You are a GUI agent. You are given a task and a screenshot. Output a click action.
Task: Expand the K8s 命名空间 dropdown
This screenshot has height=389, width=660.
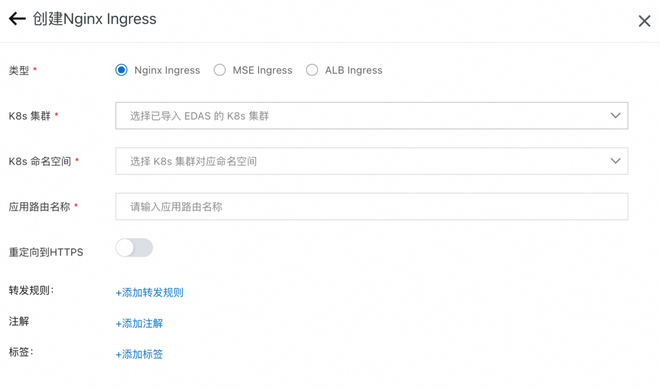click(372, 161)
